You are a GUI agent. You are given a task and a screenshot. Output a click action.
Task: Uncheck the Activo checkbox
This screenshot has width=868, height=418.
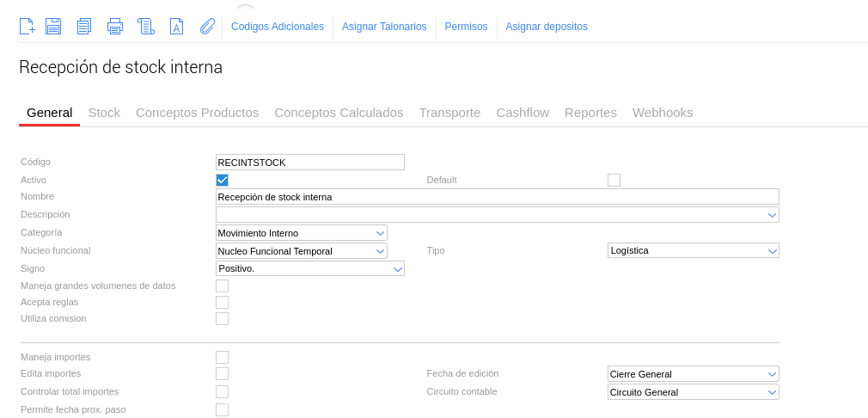222,180
